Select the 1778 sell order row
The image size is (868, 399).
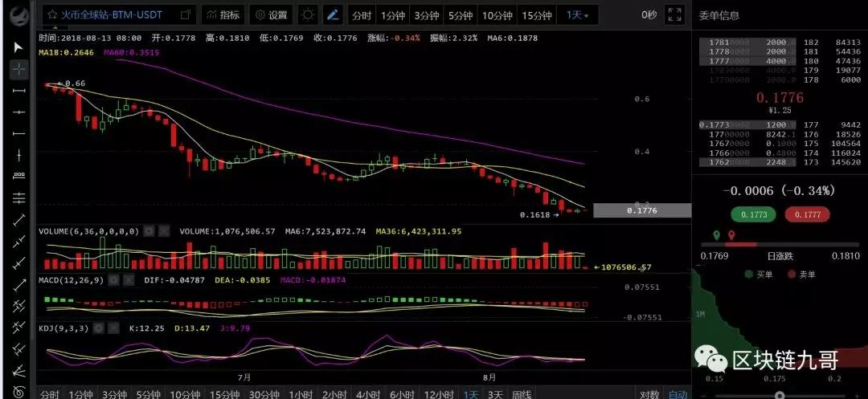pyautogui.click(x=780, y=51)
